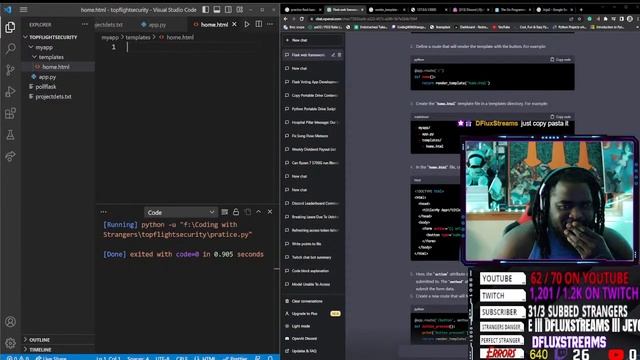Collapse the templates folder
640x360 pixels.
(35, 57)
